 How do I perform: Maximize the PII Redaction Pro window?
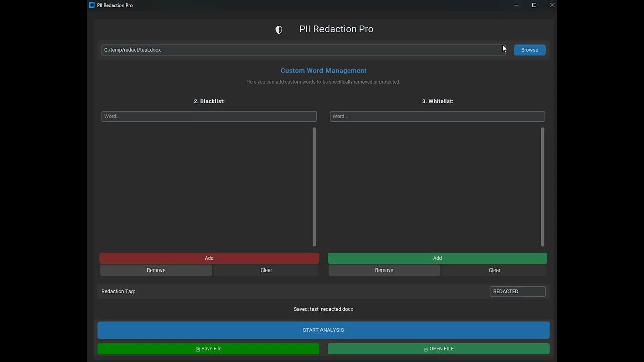(x=534, y=5)
